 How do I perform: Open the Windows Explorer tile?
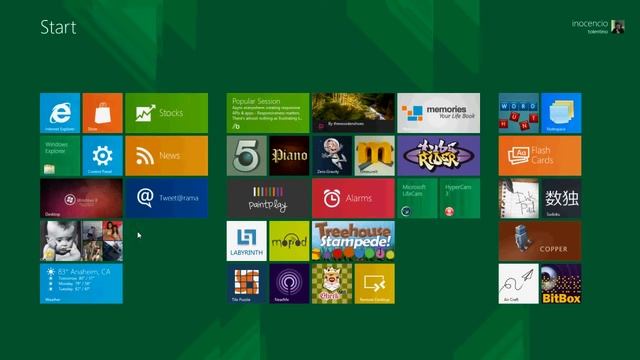tap(60, 156)
